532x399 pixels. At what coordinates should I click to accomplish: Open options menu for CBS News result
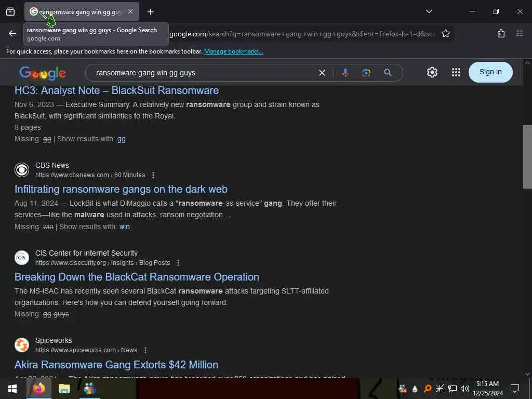[x=153, y=175]
